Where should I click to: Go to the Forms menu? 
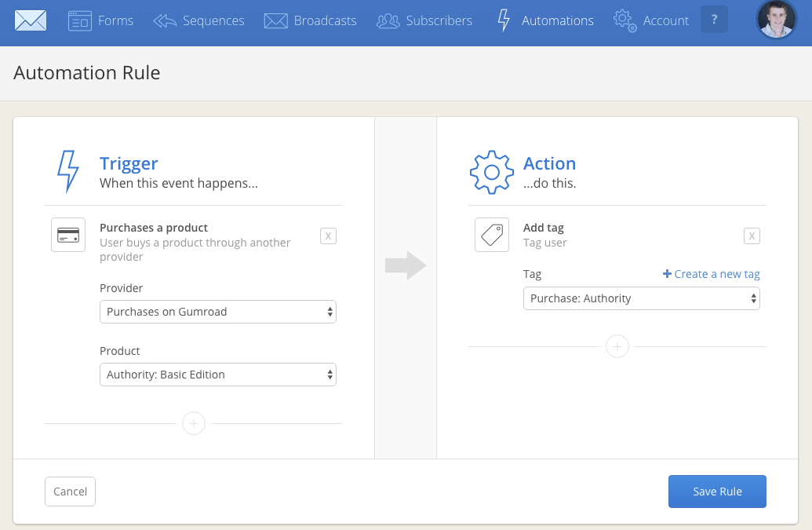101,21
